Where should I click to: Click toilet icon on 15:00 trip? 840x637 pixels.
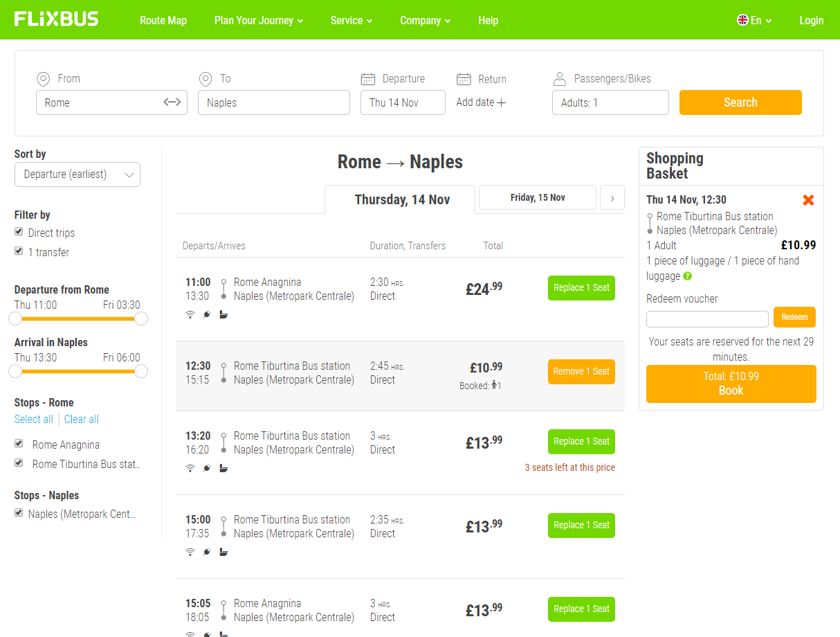point(223,552)
